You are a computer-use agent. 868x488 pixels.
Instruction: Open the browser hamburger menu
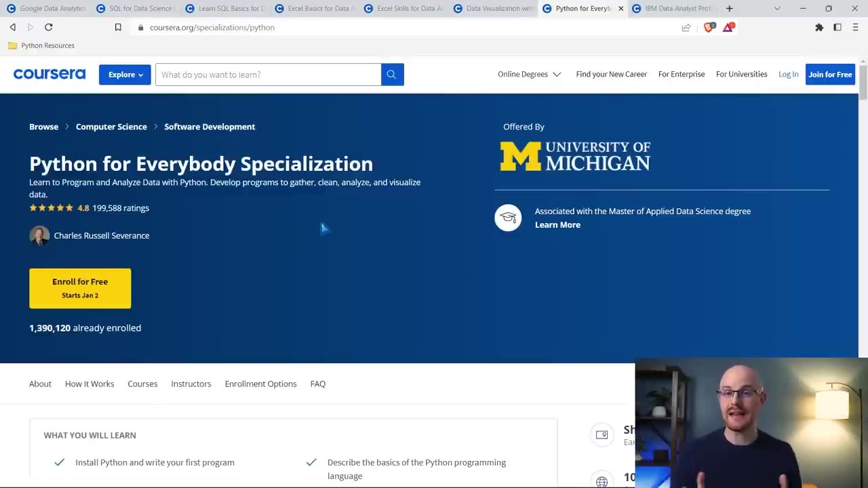click(x=855, y=27)
